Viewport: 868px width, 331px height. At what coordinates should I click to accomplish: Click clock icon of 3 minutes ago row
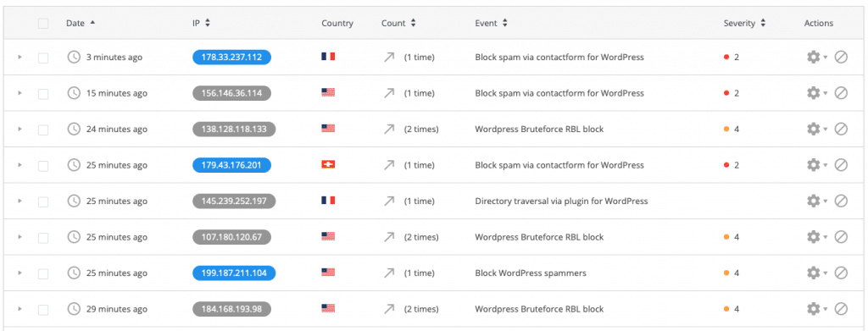(74, 57)
